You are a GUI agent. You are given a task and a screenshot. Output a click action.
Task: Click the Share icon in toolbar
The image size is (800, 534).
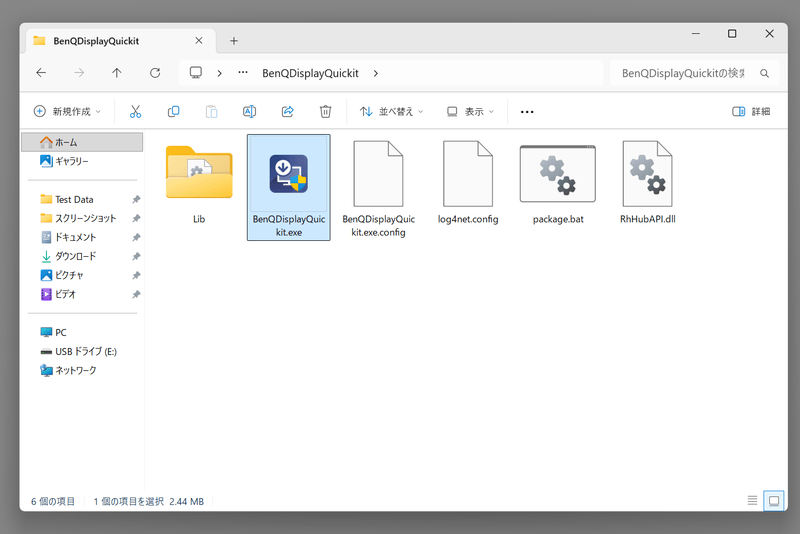coord(288,111)
